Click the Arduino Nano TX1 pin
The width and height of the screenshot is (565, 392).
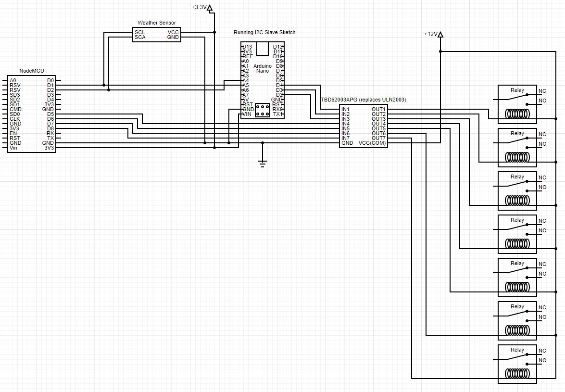click(x=277, y=114)
